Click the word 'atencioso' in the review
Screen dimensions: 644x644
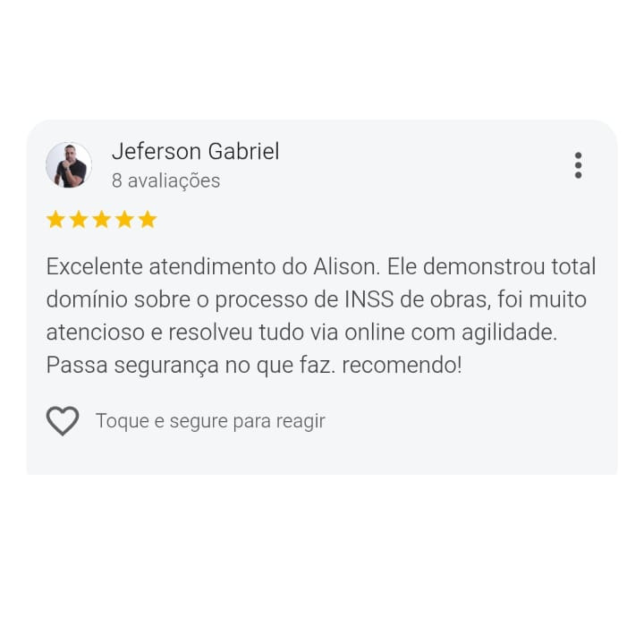95,333
